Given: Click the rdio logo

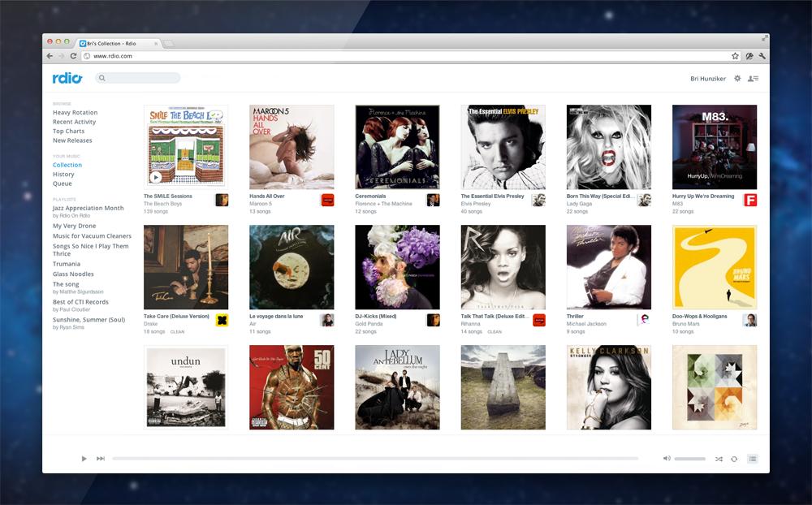Looking at the screenshot, I should 67,78.
